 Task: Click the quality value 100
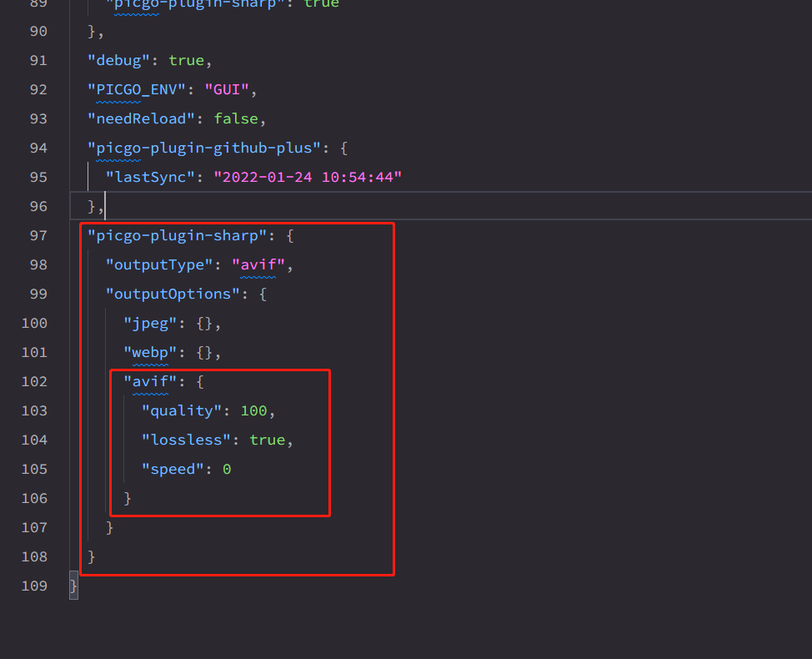click(253, 411)
